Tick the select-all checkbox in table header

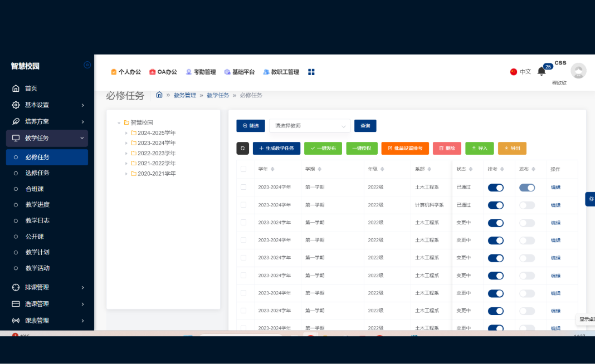243,169
